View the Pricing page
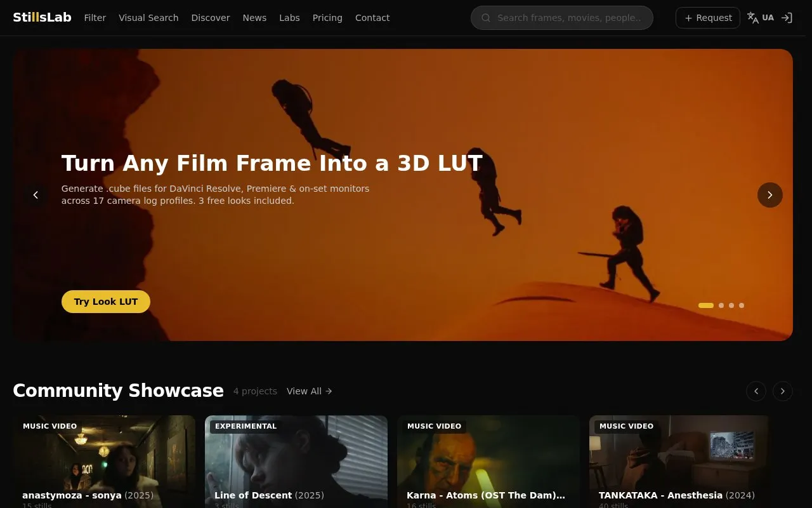Screen dimensions: 812x508 pos(327,18)
